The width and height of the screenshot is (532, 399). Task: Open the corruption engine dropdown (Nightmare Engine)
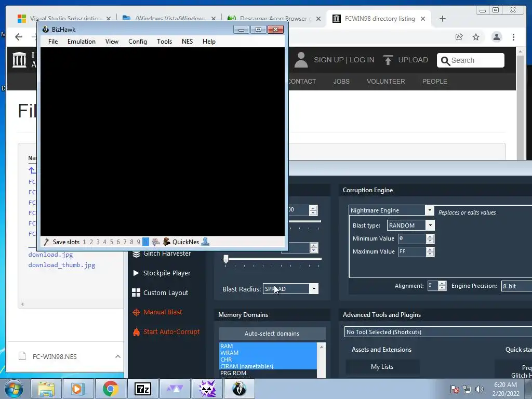pos(391,210)
